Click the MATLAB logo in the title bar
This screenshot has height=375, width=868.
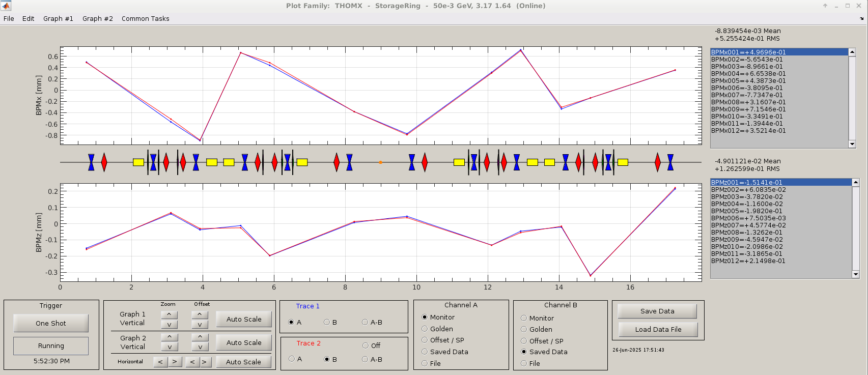pos(6,6)
